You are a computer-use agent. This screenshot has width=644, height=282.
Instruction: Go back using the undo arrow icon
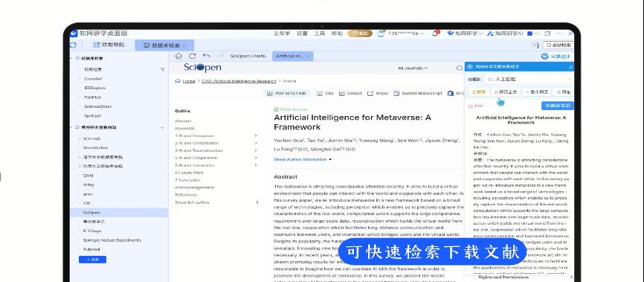[206, 56]
